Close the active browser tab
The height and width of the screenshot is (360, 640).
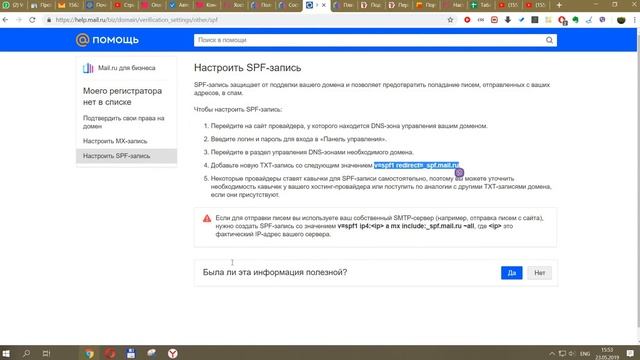pyautogui.click(x=324, y=5)
